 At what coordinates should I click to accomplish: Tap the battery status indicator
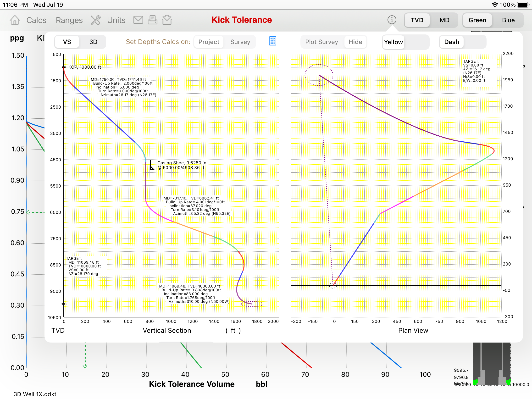pyautogui.click(x=523, y=5)
